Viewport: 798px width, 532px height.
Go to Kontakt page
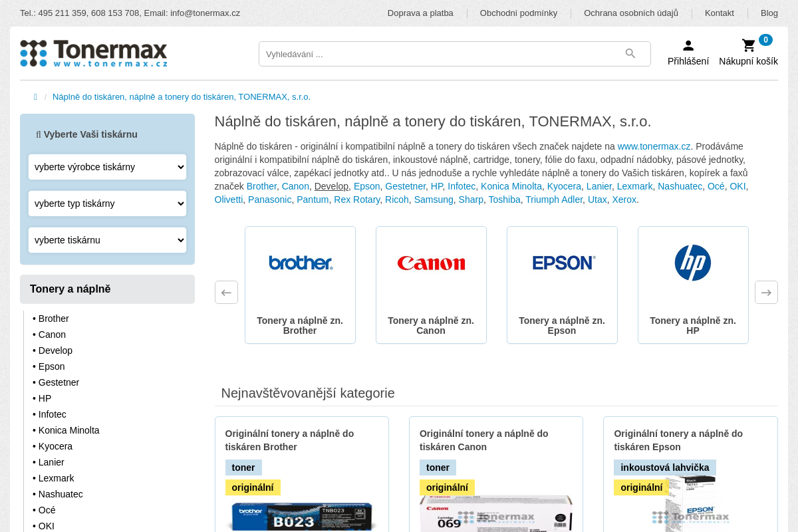pyautogui.click(x=720, y=13)
